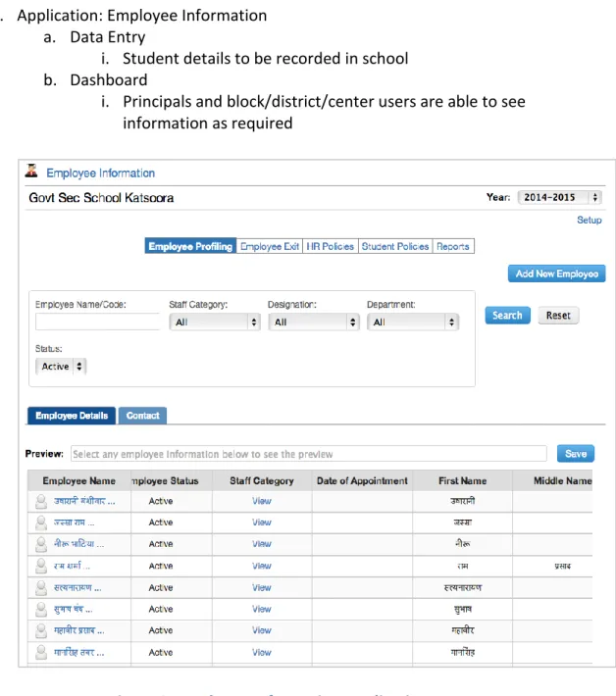Switch to the Contact tab

point(142,416)
